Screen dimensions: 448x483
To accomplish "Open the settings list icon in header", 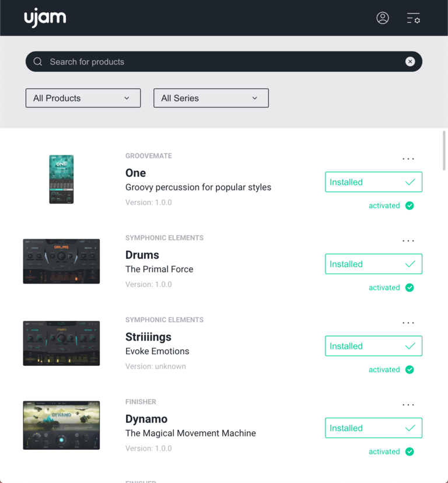I will tap(413, 18).
